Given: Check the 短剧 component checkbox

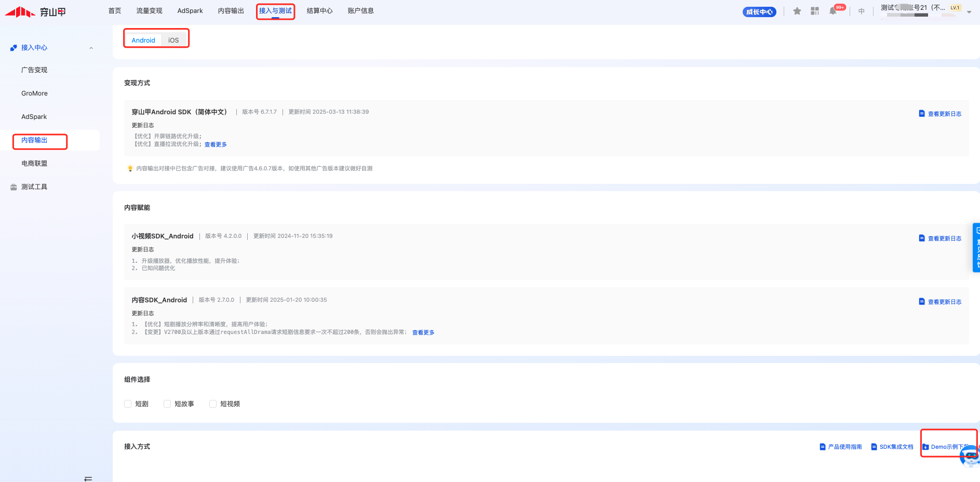Looking at the screenshot, I should pos(128,404).
